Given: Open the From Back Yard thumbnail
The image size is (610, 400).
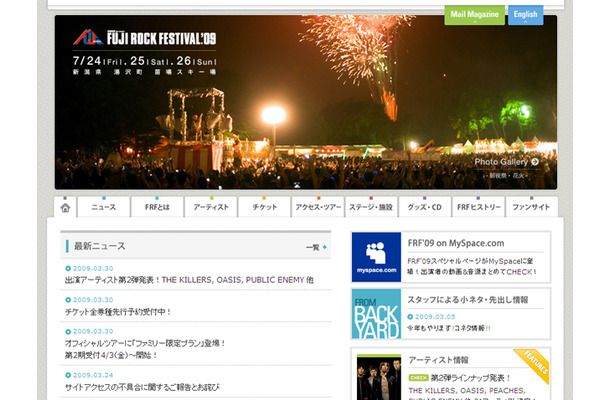Looking at the screenshot, I should coord(376,314).
